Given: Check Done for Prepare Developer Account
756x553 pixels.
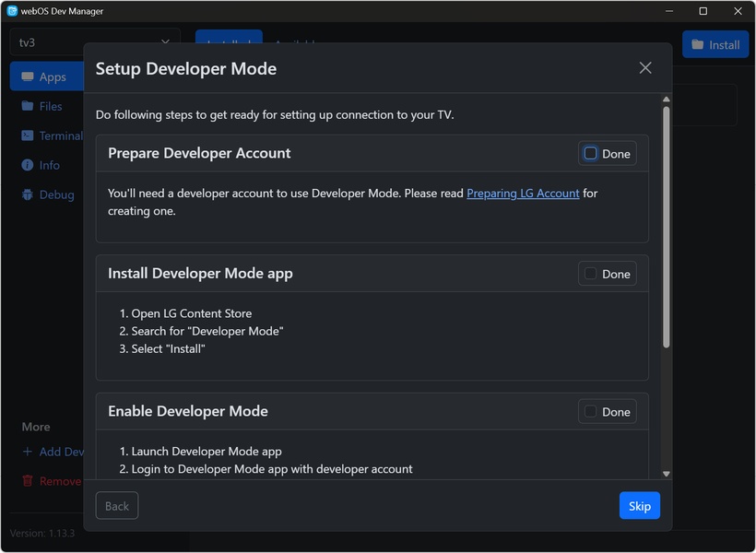Looking at the screenshot, I should (591, 154).
